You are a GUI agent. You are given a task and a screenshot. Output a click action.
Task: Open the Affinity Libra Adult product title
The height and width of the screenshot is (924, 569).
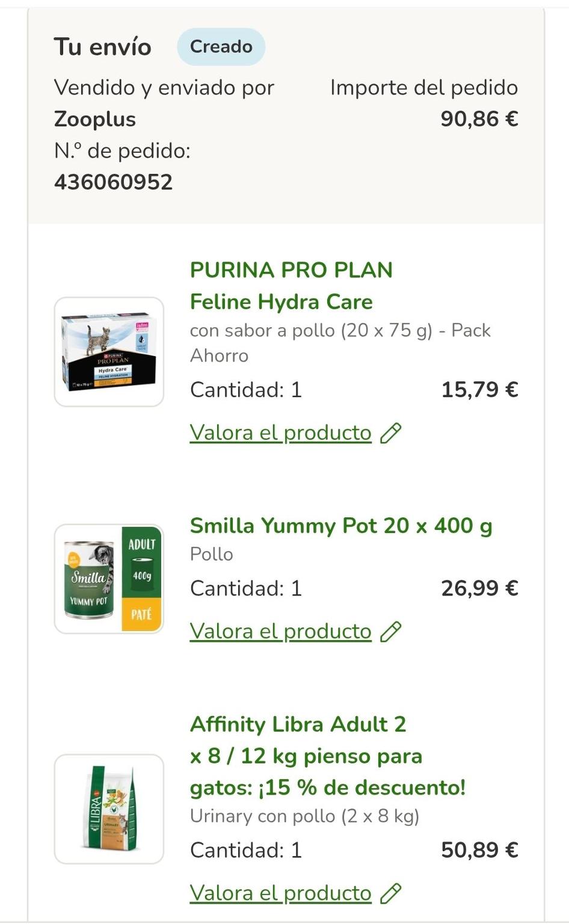[x=328, y=756]
